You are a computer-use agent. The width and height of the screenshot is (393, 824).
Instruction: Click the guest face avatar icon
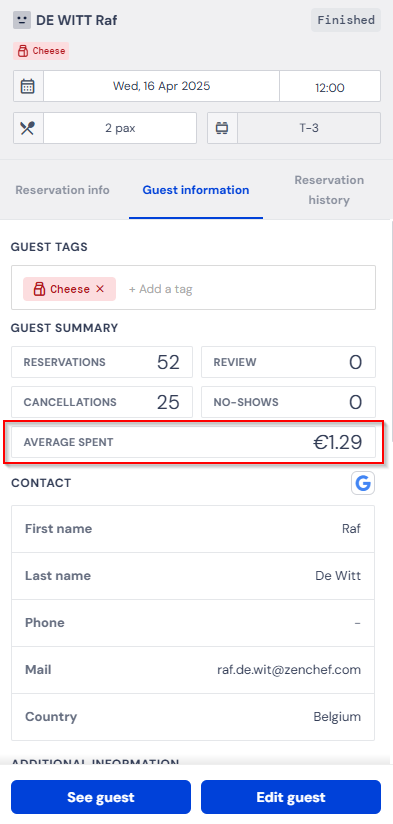[22, 20]
